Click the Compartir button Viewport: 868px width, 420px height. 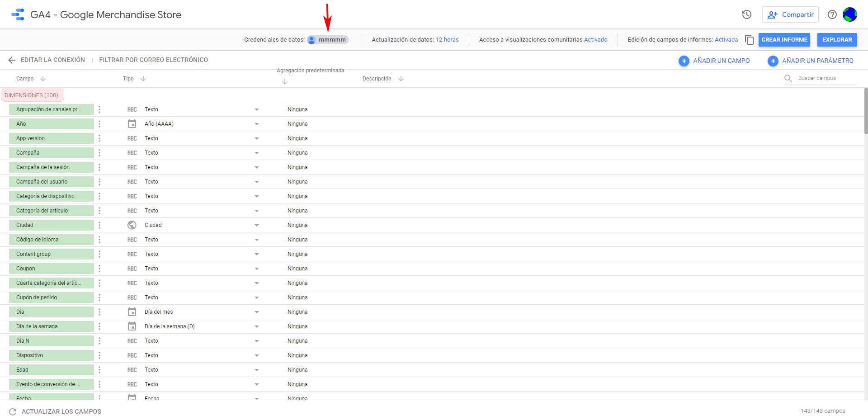click(x=790, y=14)
